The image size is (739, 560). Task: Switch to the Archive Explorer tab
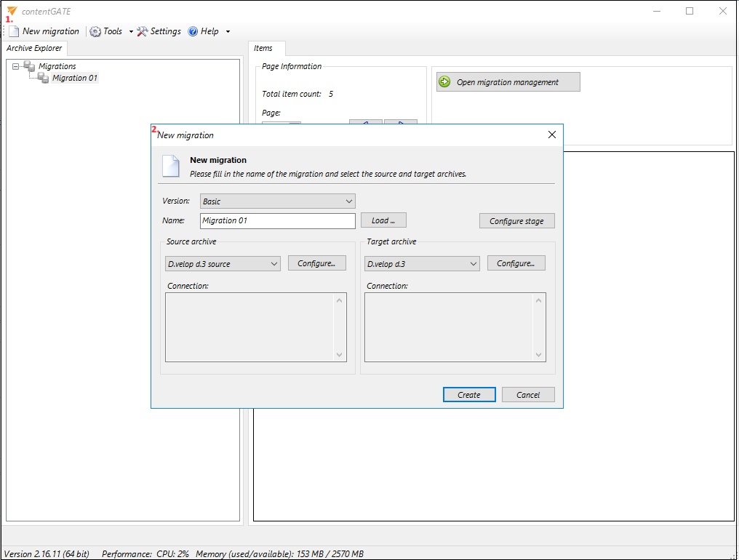click(x=34, y=48)
